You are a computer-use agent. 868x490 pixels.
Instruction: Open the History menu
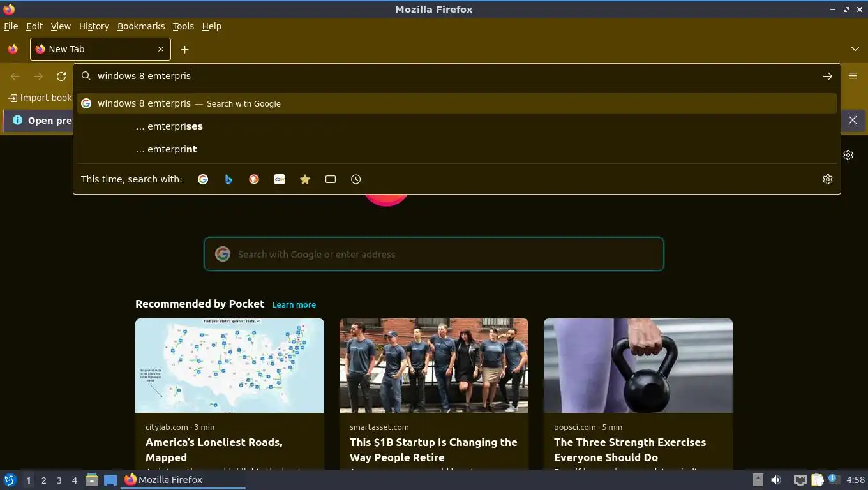click(94, 26)
